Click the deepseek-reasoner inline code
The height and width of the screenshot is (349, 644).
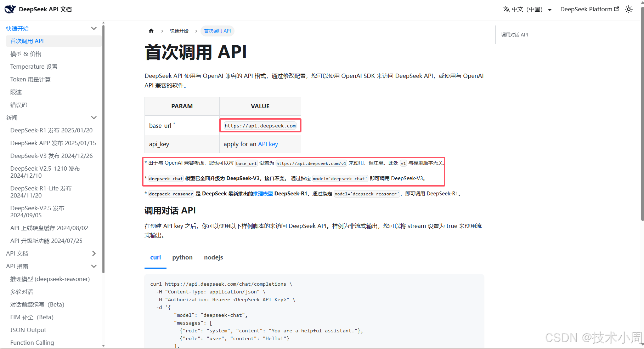[x=171, y=194]
